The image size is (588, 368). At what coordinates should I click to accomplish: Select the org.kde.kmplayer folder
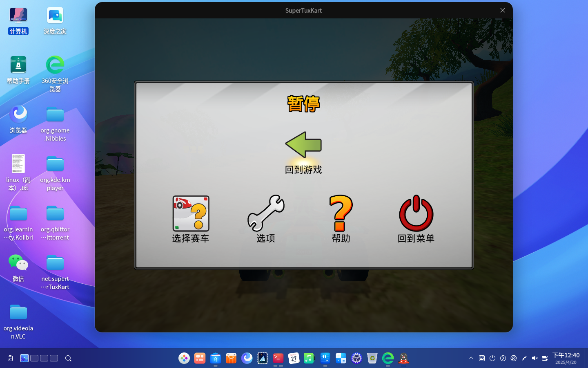coord(55,173)
